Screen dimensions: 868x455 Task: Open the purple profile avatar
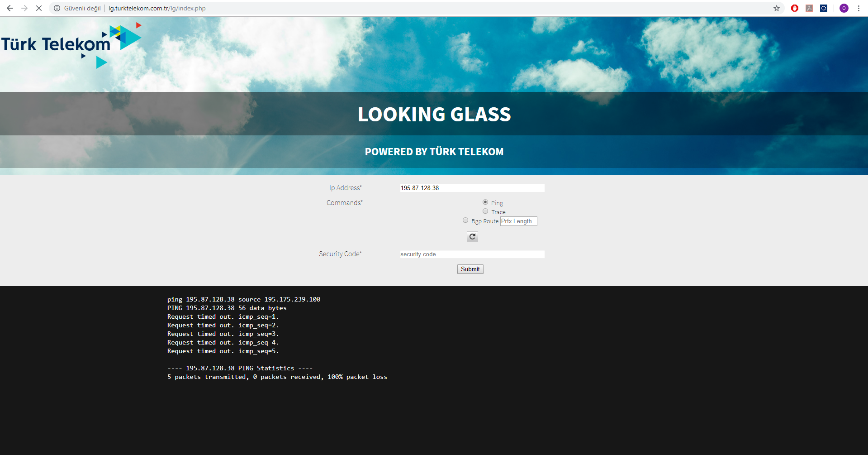(844, 8)
